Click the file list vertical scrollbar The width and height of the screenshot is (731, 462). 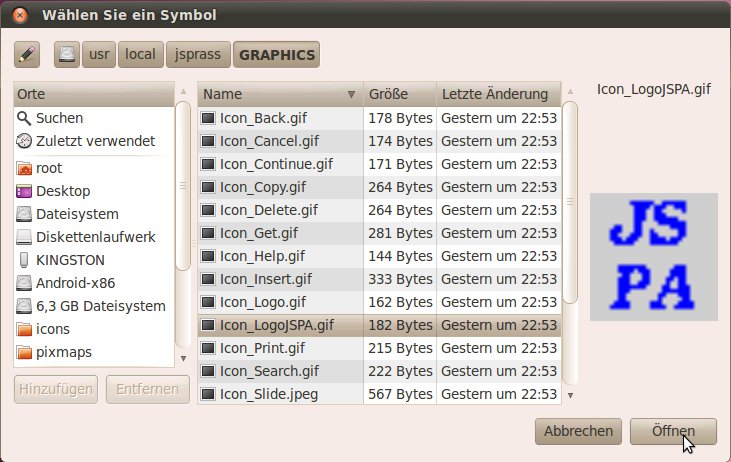[x=570, y=200]
